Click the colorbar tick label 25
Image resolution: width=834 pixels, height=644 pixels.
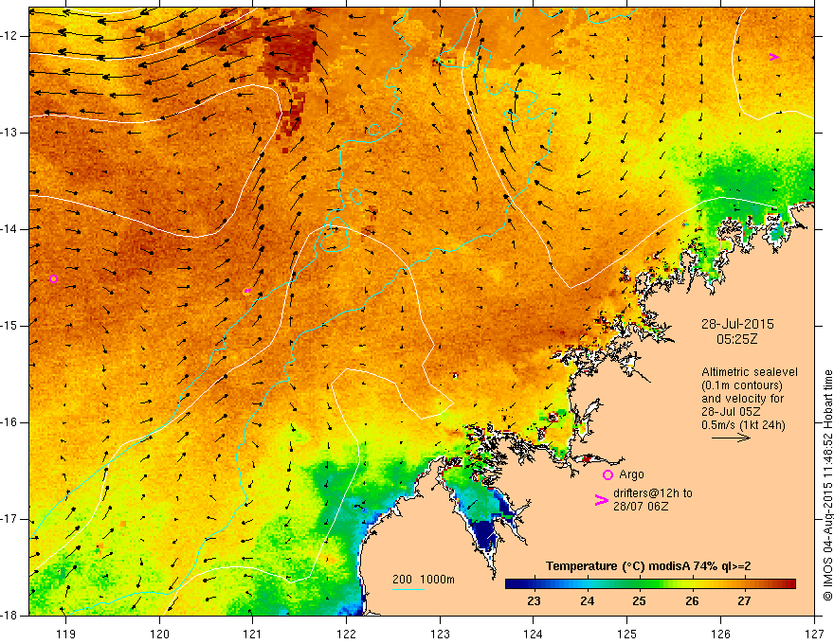click(640, 601)
